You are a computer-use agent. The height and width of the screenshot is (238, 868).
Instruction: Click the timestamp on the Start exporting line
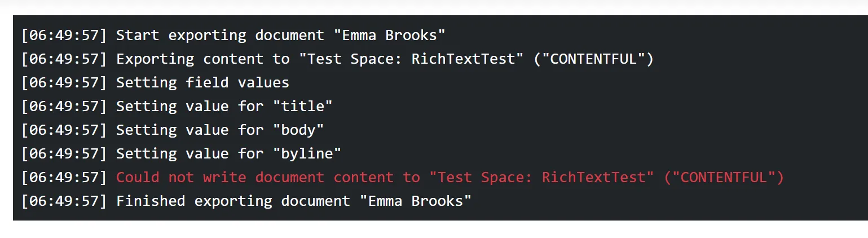[x=64, y=36]
